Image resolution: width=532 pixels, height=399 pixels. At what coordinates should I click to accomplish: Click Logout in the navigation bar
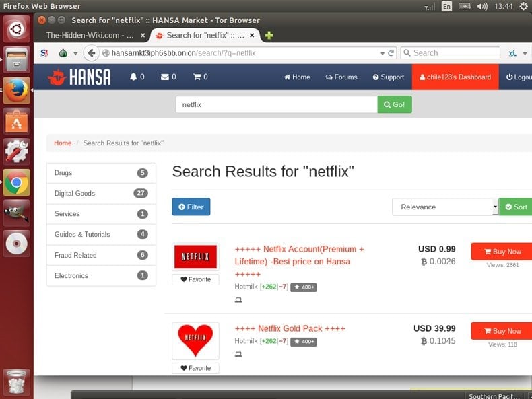(x=519, y=77)
